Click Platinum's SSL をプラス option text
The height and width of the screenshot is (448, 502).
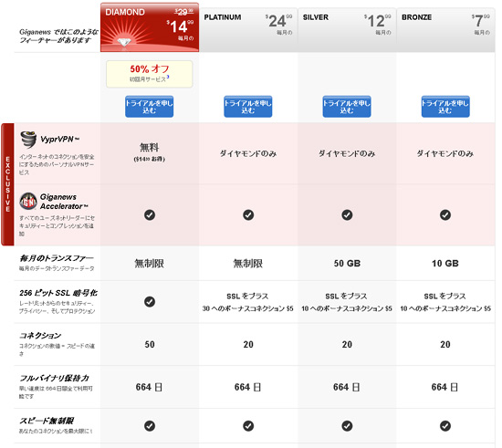(x=247, y=297)
